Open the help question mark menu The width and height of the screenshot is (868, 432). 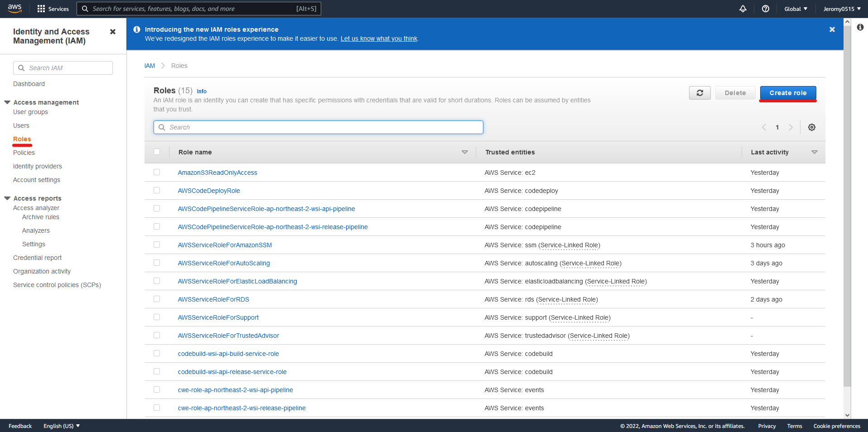pos(766,9)
